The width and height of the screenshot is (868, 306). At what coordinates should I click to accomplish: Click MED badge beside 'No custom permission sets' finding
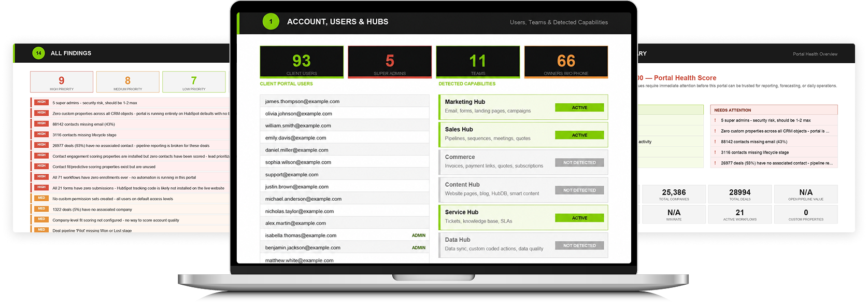(x=41, y=198)
